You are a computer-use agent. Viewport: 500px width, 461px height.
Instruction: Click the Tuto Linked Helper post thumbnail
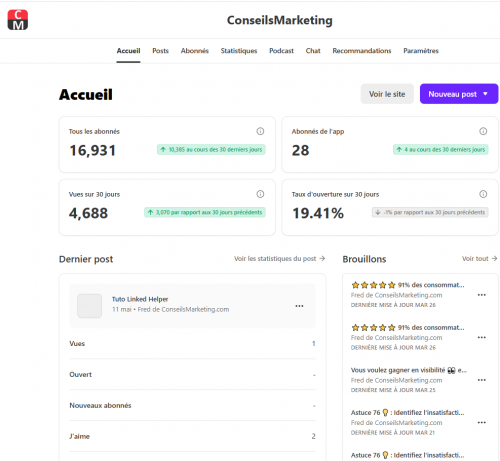coord(89,306)
